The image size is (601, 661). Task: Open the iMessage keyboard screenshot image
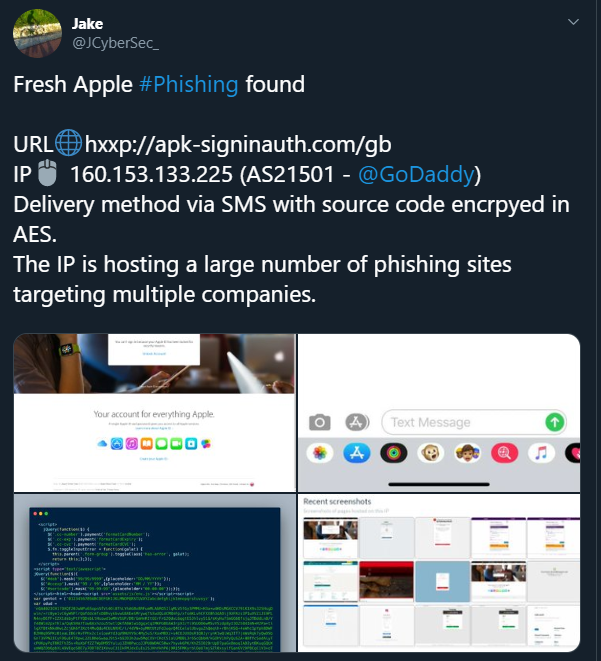pos(439,413)
